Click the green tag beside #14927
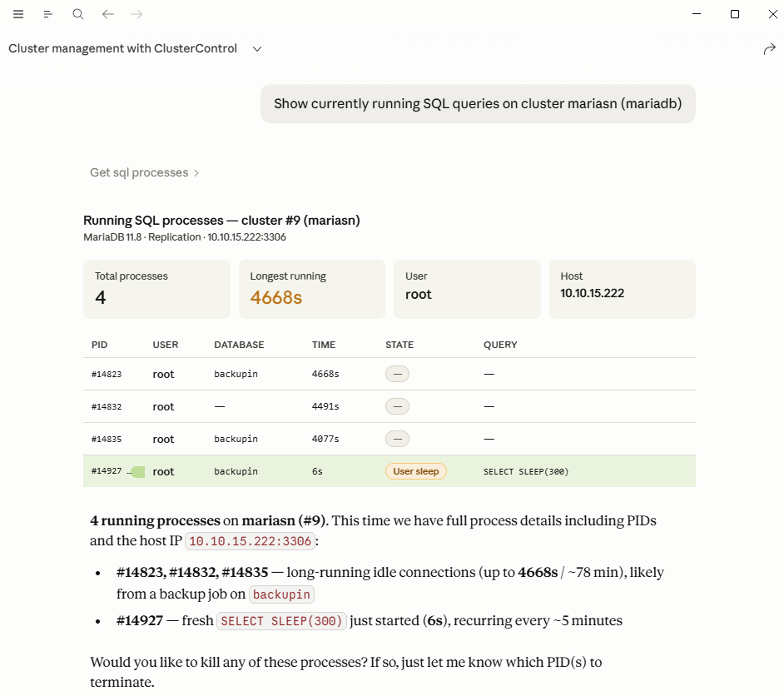Viewport: 784px width, 696px height. coord(138,471)
